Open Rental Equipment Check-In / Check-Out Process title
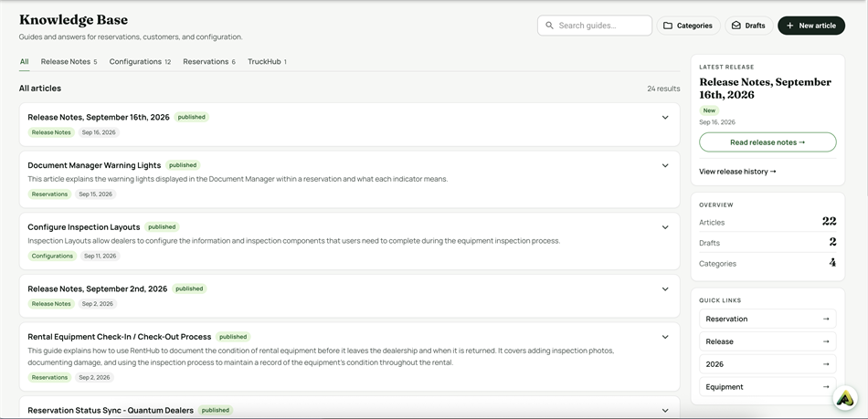This screenshot has height=419, width=868. coord(120,337)
